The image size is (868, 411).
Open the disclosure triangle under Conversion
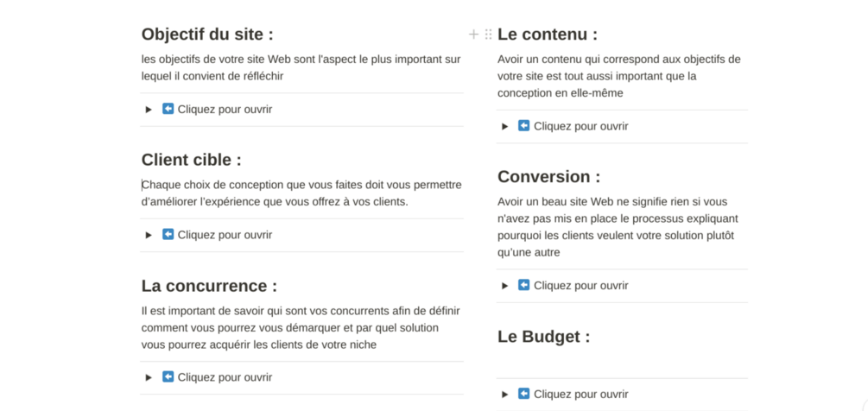[505, 286]
